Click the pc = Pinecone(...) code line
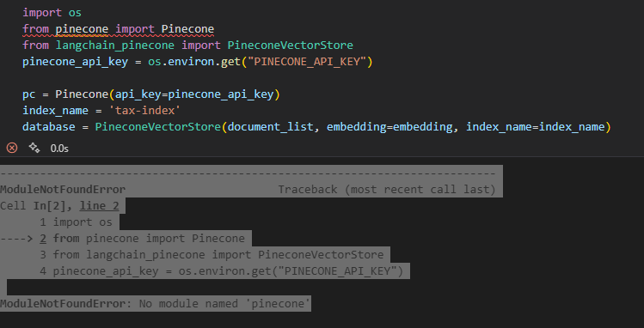 pos(151,94)
